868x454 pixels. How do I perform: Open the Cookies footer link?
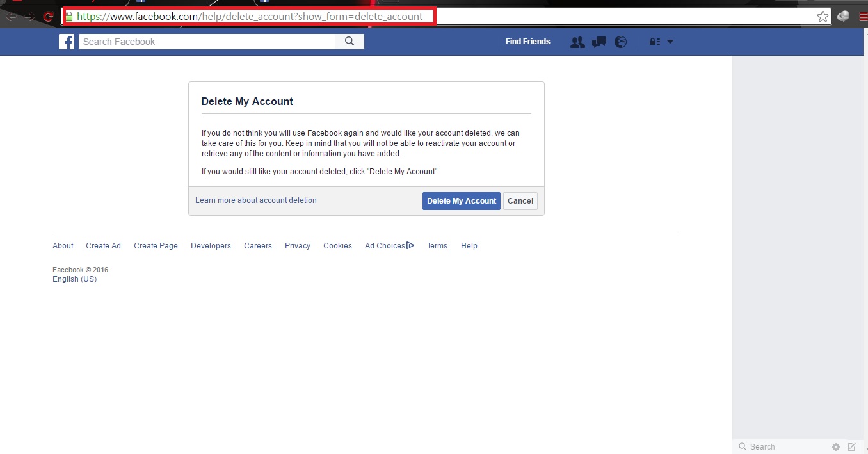(337, 246)
